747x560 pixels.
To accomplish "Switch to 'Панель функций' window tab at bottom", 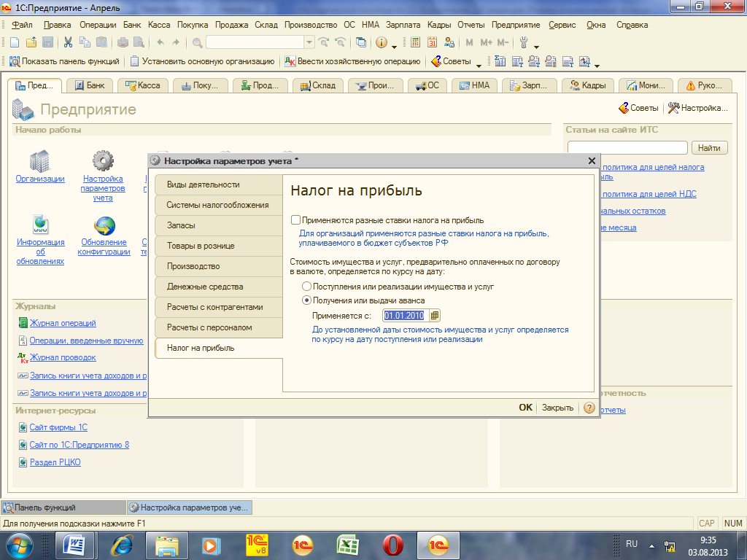I will 64,507.
